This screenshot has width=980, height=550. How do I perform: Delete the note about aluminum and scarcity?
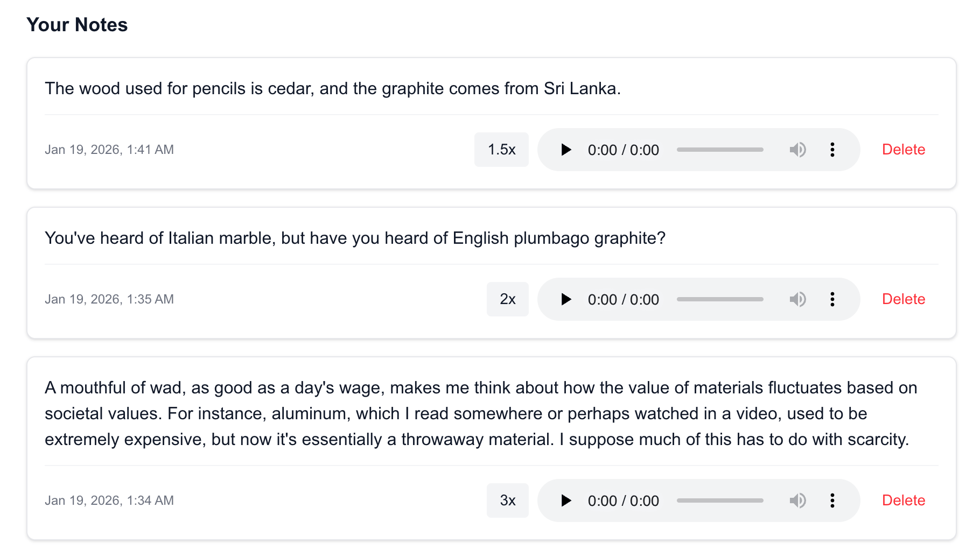click(x=903, y=500)
